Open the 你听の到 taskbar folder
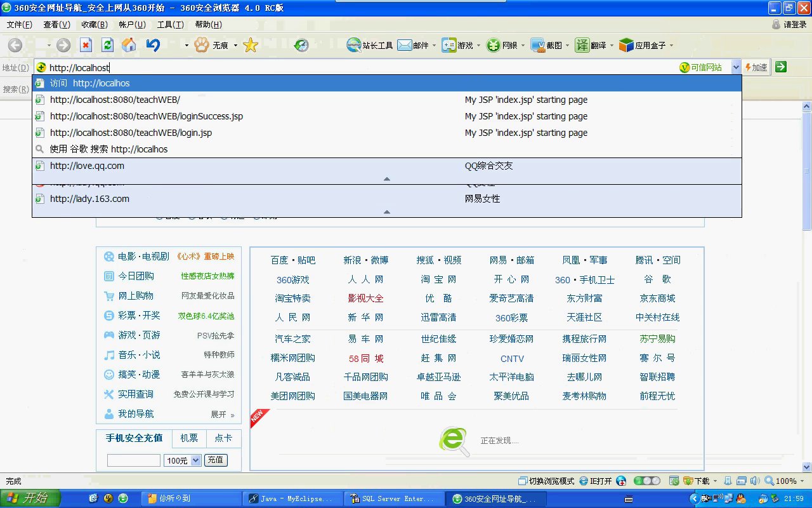Image resolution: width=812 pixels, height=508 pixels. [x=190, y=498]
